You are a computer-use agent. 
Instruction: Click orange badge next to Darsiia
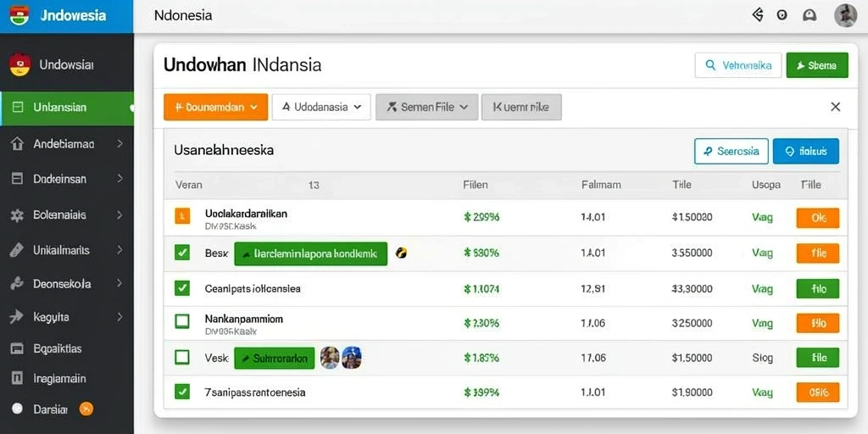[86, 409]
